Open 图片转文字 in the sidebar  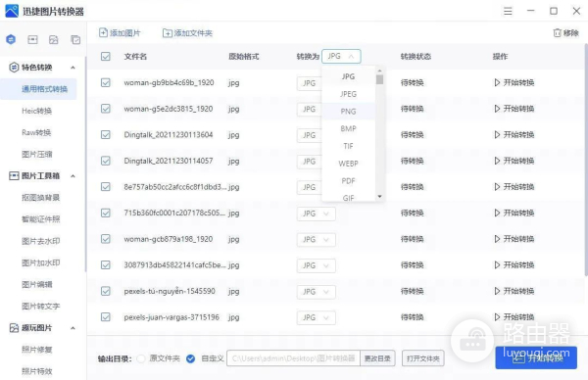[x=40, y=307]
